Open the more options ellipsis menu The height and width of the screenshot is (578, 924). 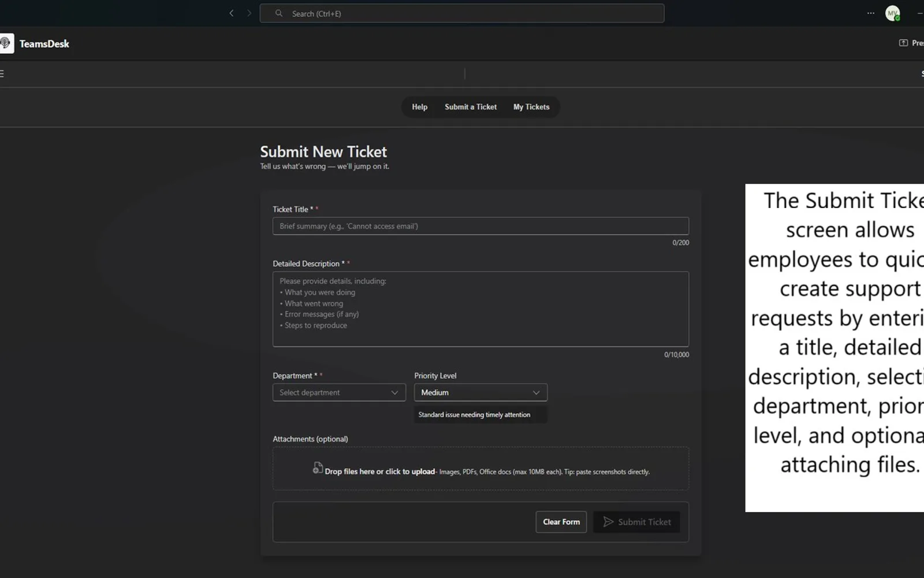870,13
